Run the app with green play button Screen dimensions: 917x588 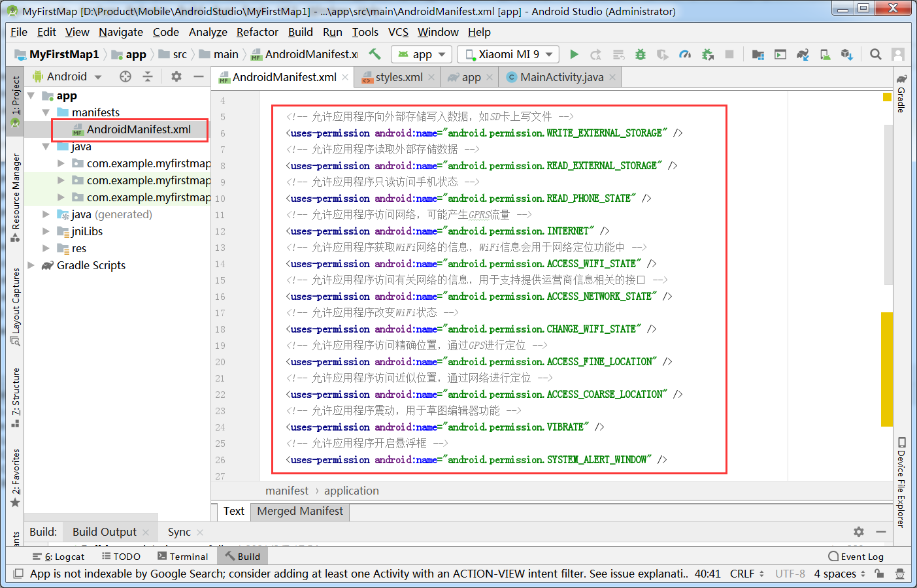point(574,54)
